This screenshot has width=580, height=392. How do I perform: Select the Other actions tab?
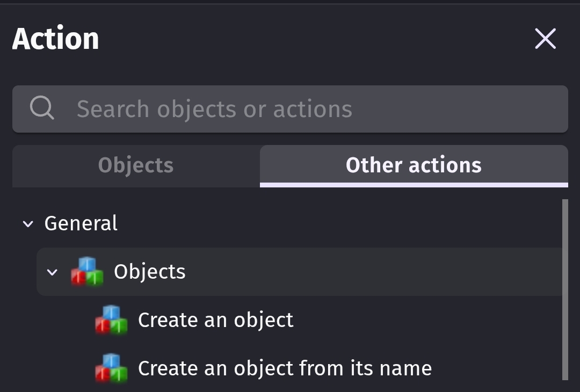click(x=414, y=165)
